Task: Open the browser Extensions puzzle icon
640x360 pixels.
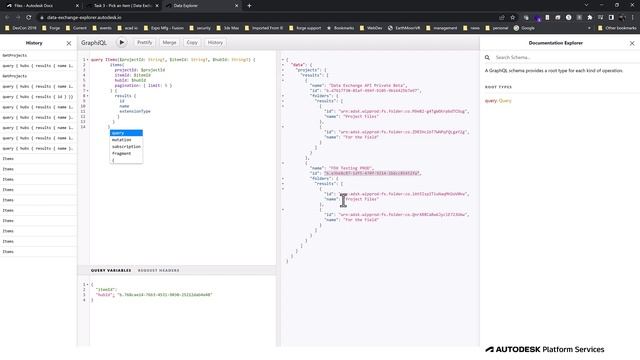Action: (590, 18)
